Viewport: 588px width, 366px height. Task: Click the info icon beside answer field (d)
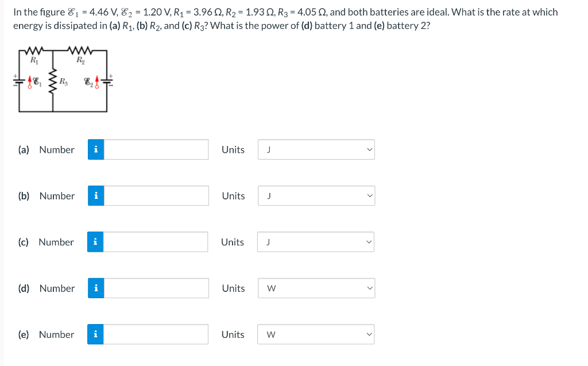coord(95,288)
